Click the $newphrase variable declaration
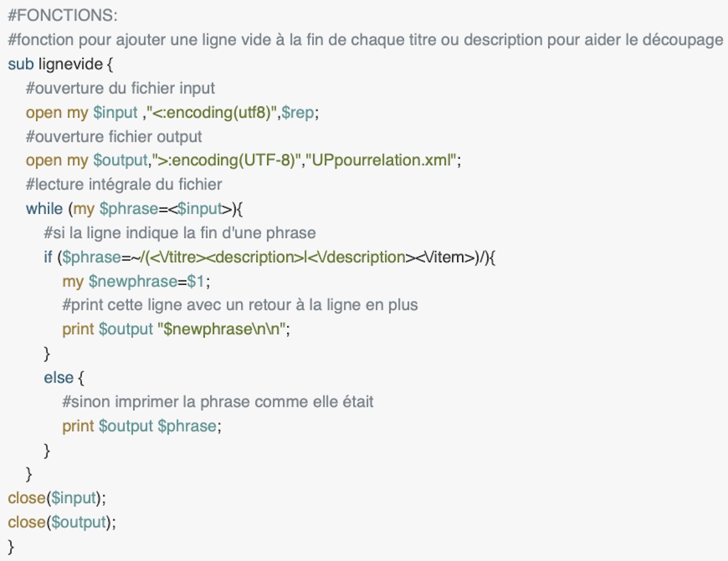 coord(133,281)
